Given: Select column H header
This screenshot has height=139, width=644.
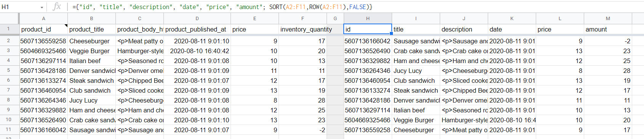Looking at the screenshot, I should pyautogui.click(x=368, y=18).
